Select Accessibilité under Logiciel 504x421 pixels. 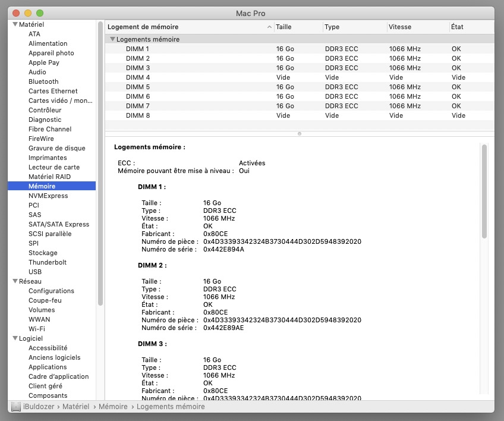(48, 348)
